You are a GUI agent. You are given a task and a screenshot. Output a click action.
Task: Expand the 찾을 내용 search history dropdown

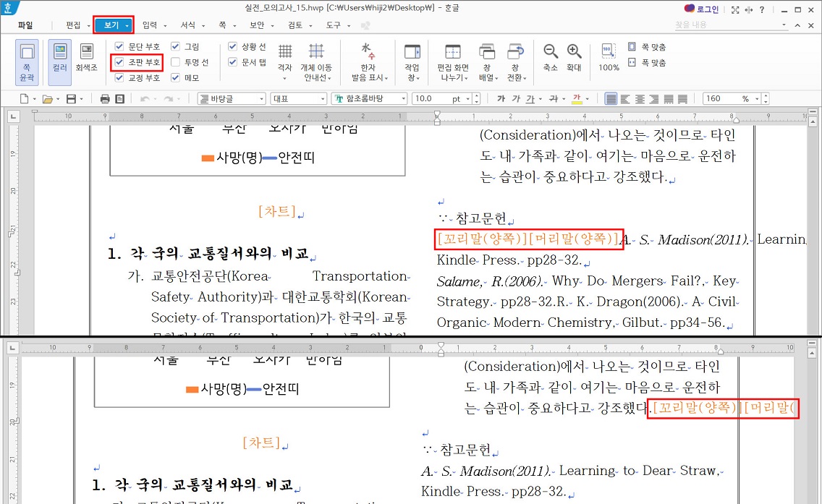(784, 25)
